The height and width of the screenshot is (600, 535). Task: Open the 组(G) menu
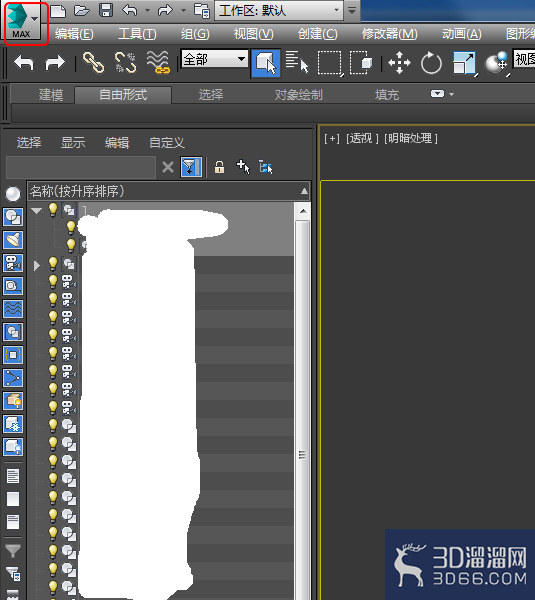tap(195, 34)
